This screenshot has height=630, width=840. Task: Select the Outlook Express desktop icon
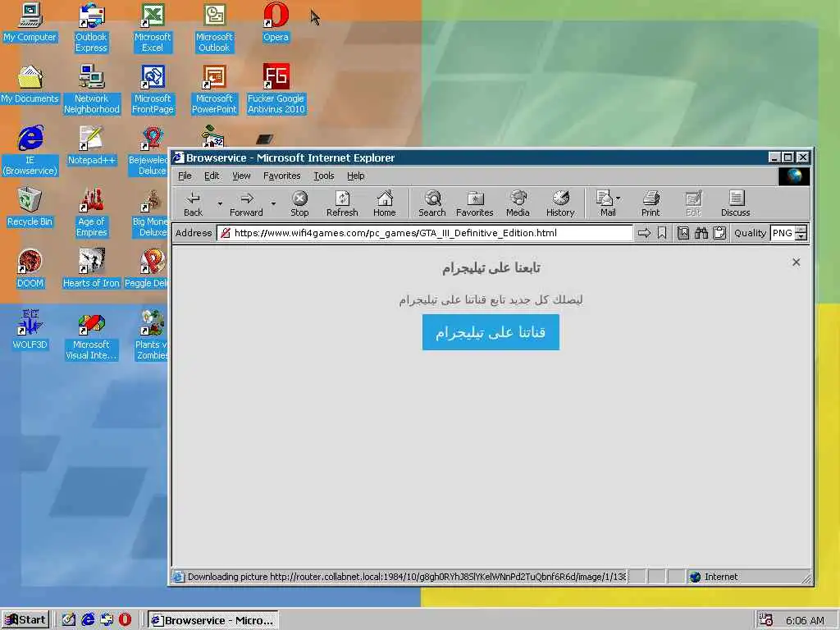coord(91,27)
